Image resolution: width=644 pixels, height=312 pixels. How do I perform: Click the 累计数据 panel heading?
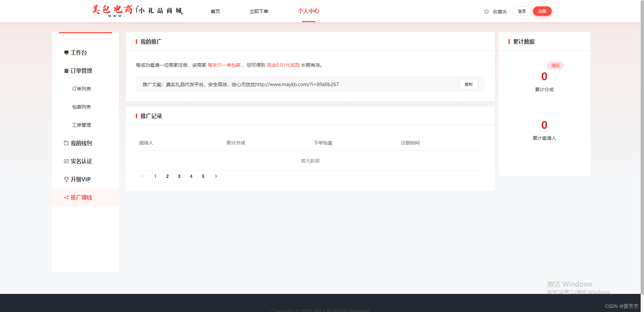pyautogui.click(x=524, y=42)
